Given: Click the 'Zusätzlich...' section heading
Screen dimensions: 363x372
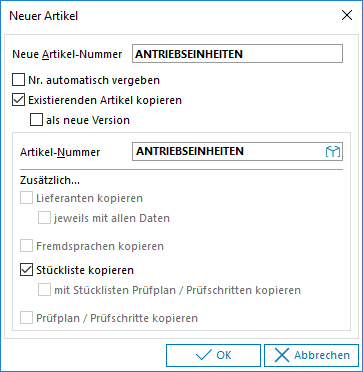Looking at the screenshot, I should [x=50, y=180].
